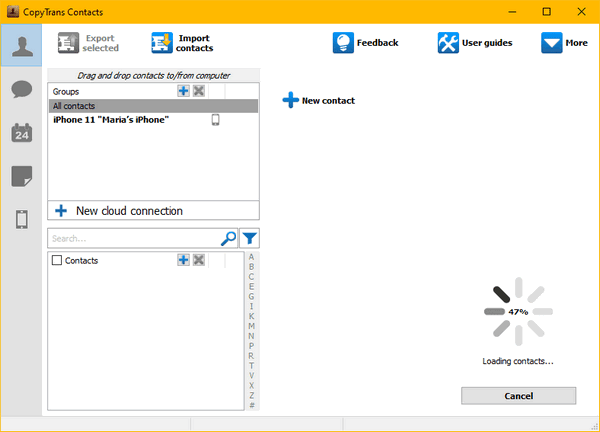Open User guides
This screenshot has height=432, width=600.
pyautogui.click(x=475, y=43)
